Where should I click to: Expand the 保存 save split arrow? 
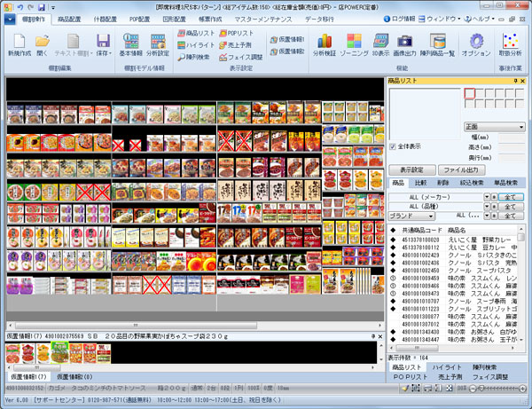tap(110, 53)
